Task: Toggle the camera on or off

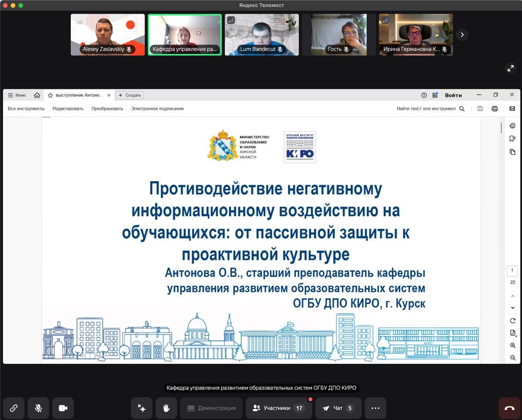Action: (63, 408)
